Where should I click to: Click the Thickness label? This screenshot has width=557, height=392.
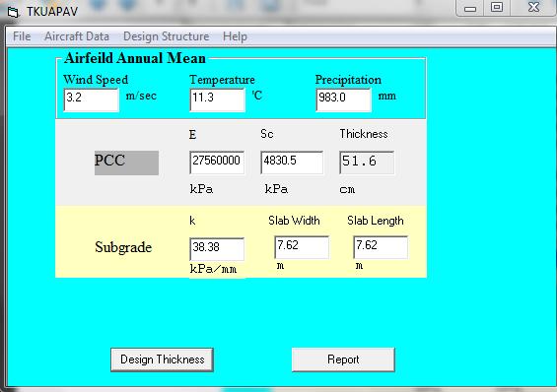[364, 134]
